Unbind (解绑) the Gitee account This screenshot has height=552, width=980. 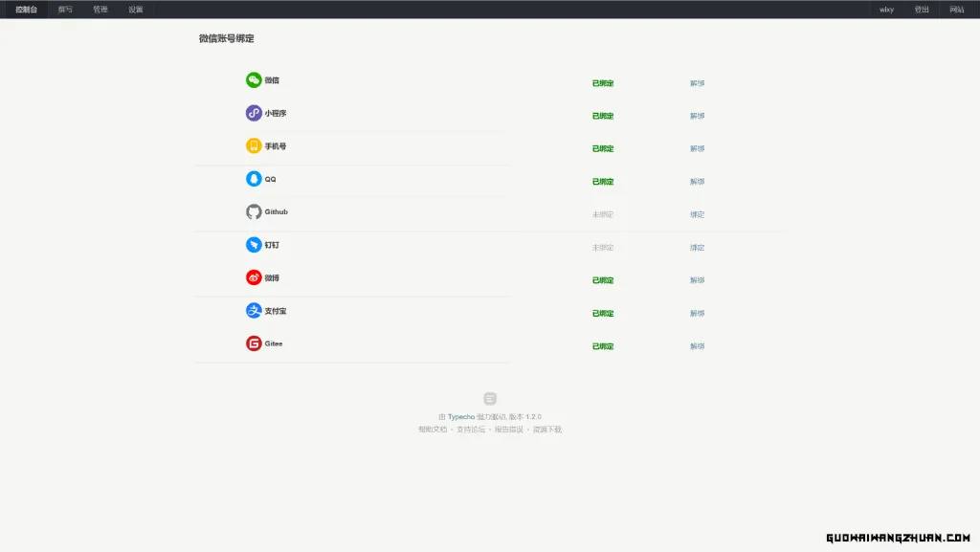tap(697, 346)
